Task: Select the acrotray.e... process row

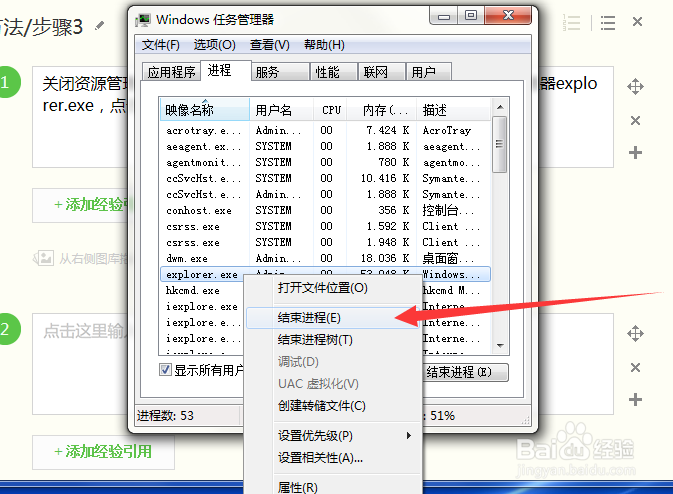Action: coord(325,130)
